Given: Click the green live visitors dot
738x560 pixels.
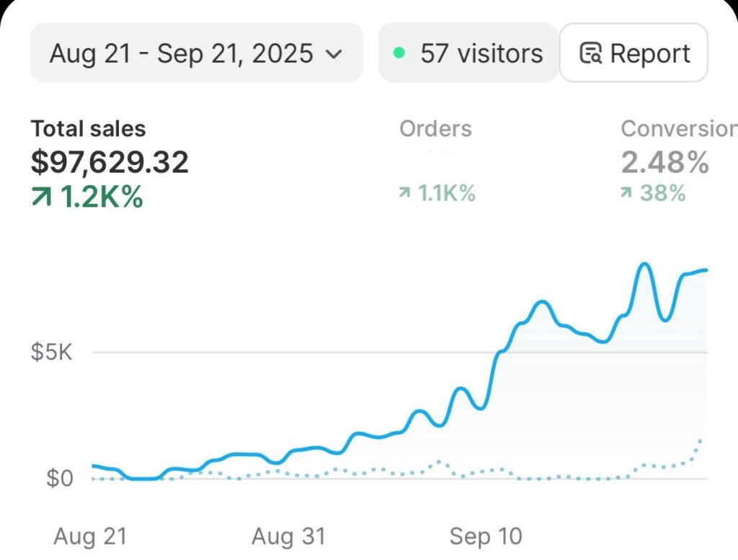Looking at the screenshot, I should pyautogui.click(x=399, y=53).
